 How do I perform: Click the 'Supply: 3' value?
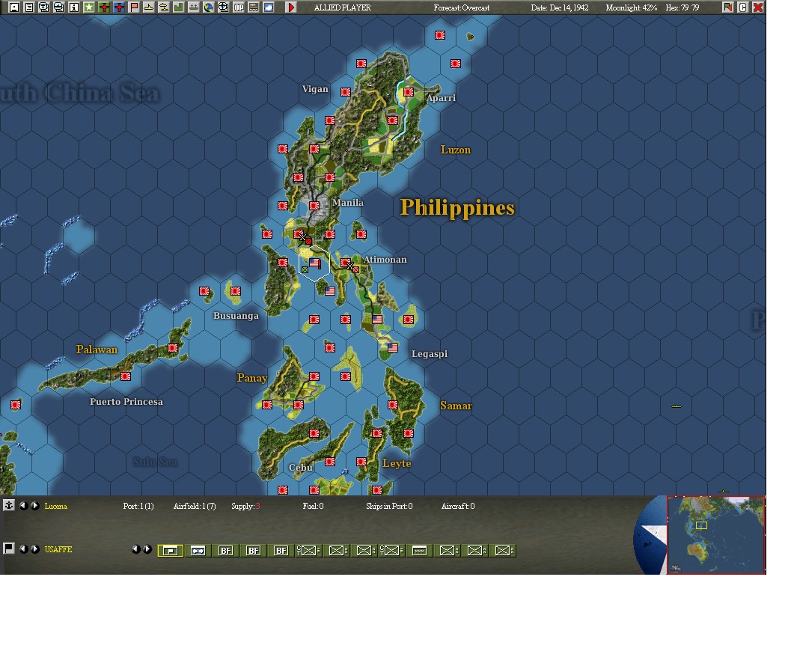tap(245, 506)
